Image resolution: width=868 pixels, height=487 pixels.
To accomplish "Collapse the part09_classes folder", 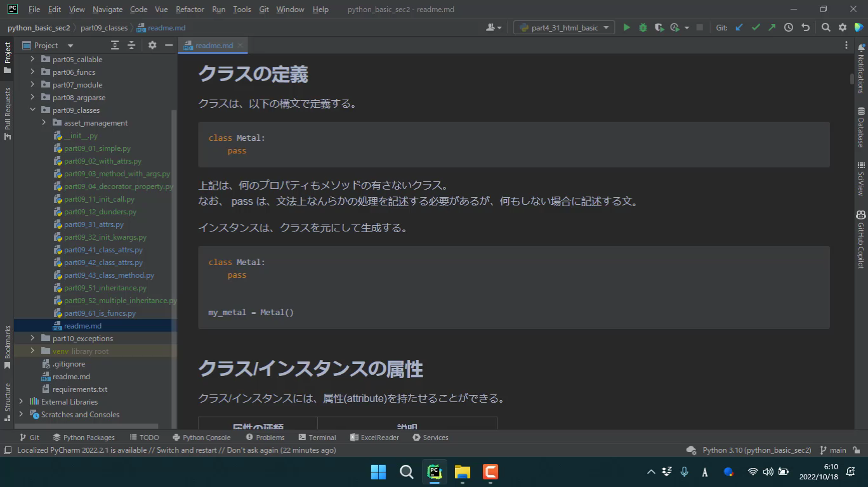I will pyautogui.click(x=32, y=110).
